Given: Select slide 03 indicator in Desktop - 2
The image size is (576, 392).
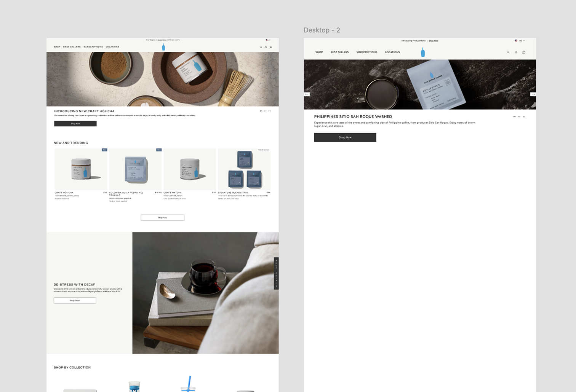Looking at the screenshot, I should click(x=524, y=117).
